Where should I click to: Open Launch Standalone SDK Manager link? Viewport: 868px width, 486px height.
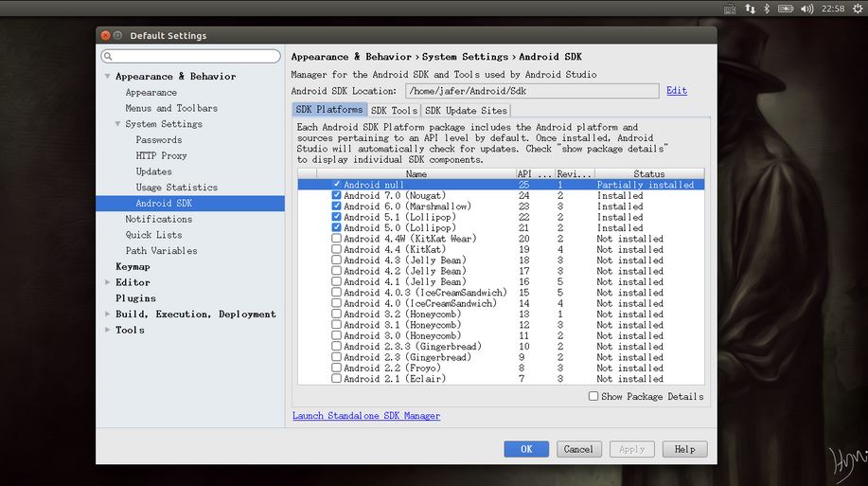(x=366, y=416)
